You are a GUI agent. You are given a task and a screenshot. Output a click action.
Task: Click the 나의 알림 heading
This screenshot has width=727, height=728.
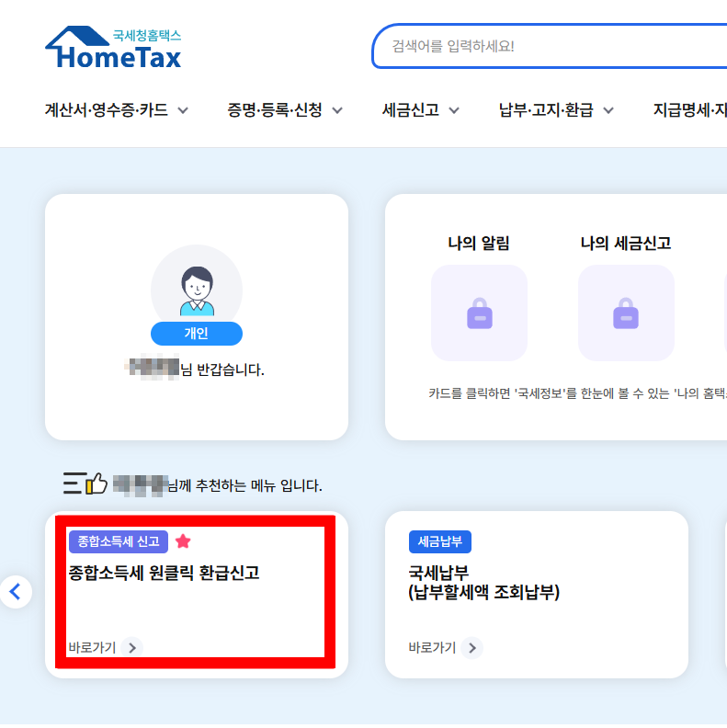(x=479, y=243)
